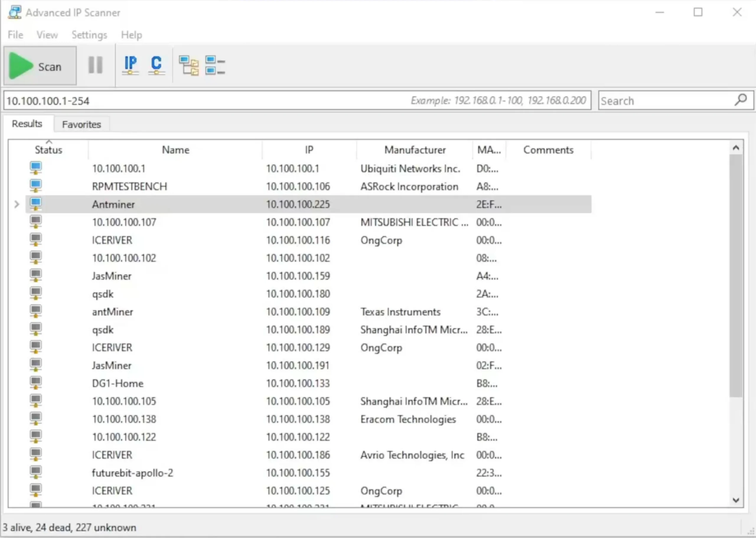The image size is (756, 538).
Task: Click status icon of 10.100.100.102 row
Action: 36,257
